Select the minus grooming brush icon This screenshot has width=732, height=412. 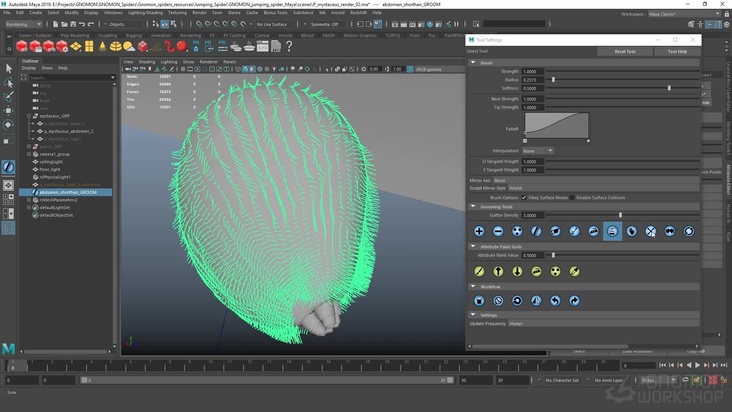coord(498,231)
